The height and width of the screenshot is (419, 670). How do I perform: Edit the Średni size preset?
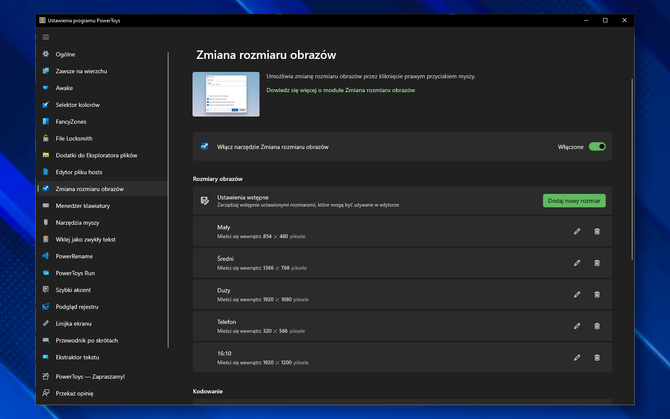click(x=577, y=263)
